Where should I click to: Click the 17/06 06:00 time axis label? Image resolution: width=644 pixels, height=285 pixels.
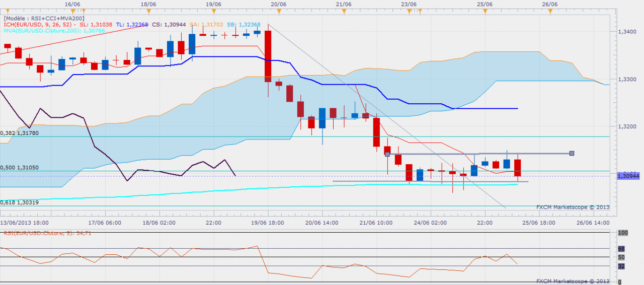click(105, 222)
